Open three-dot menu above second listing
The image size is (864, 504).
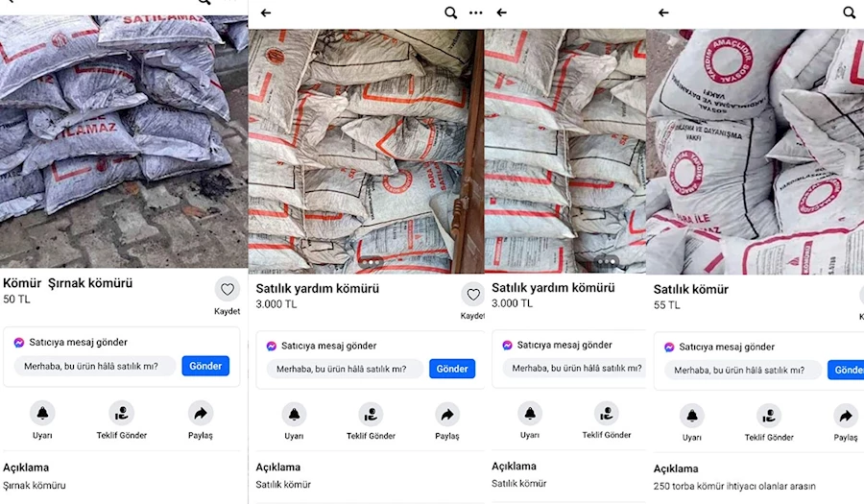point(475,12)
